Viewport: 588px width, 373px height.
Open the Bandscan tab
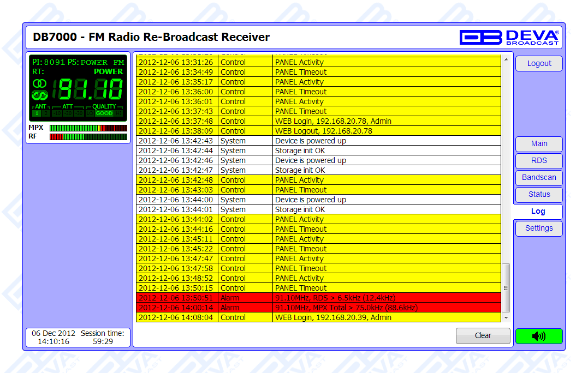pyautogui.click(x=538, y=178)
